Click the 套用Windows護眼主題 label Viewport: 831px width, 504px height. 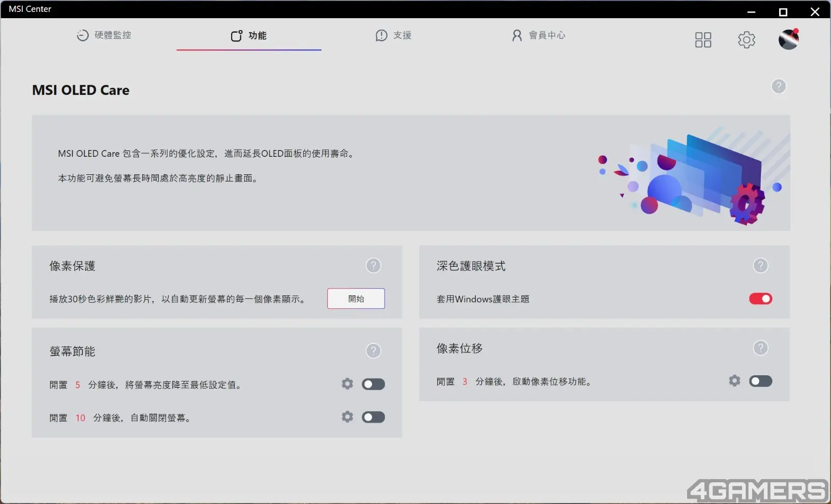pos(483,299)
